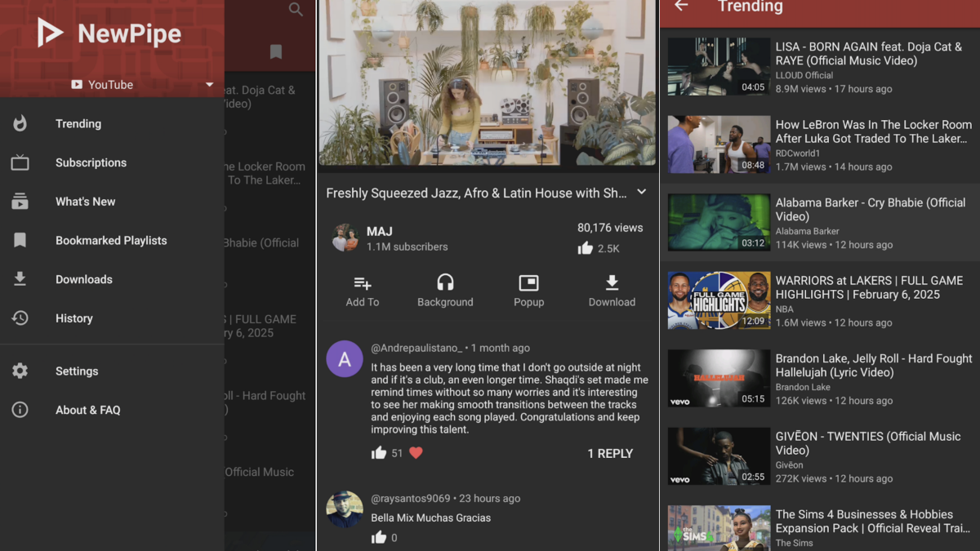
Task: Click the Add To playlist icon
Action: point(362,284)
